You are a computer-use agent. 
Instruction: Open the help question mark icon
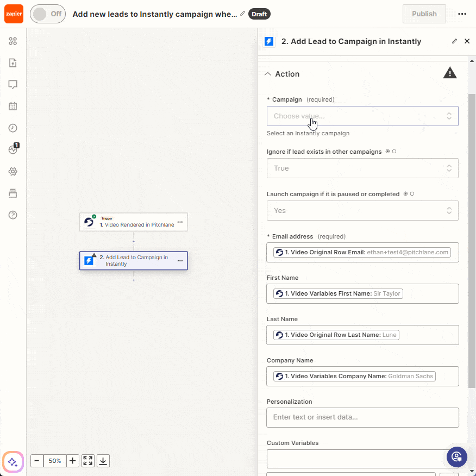12,215
